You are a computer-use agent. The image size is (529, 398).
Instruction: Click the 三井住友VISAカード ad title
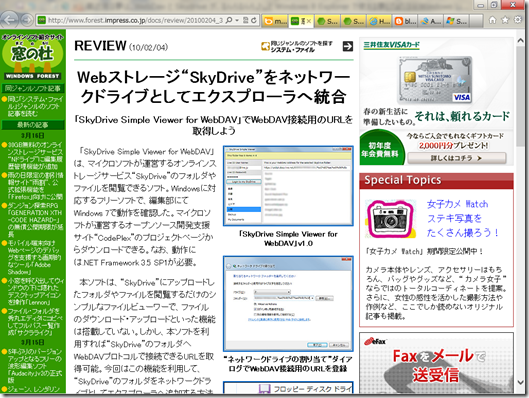tap(391, 45)
